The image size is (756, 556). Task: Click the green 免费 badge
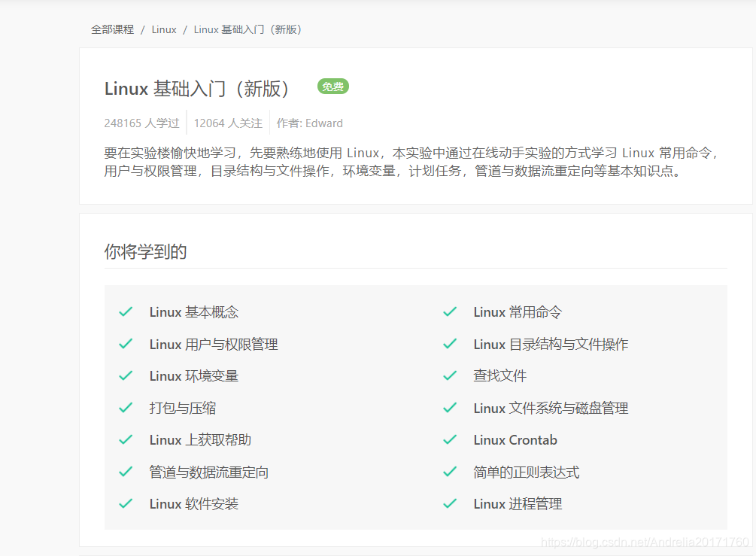332,87
